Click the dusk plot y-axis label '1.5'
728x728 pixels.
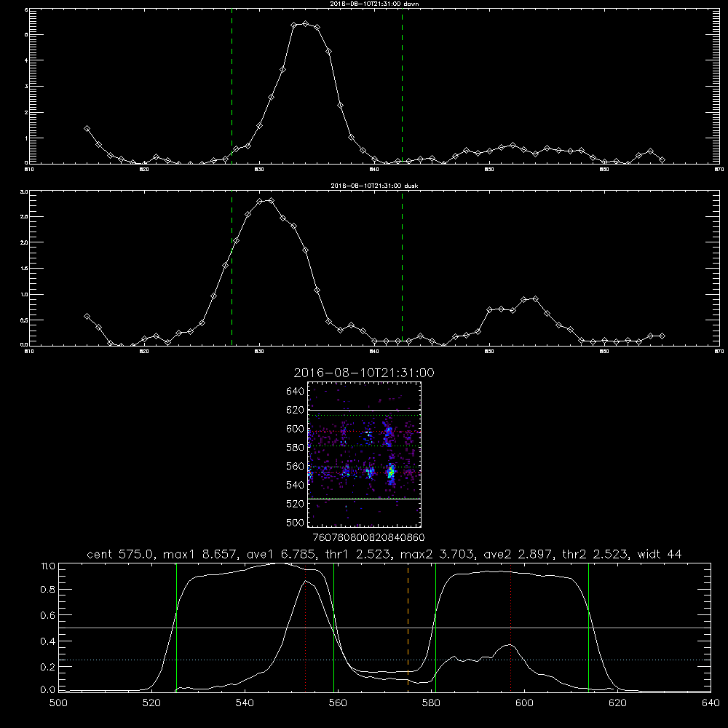[24, 269]
